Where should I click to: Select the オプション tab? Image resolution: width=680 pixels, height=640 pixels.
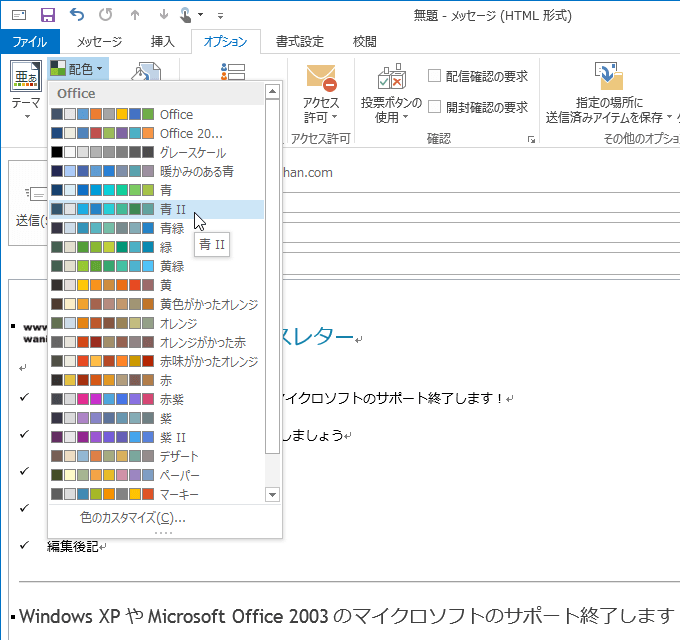click(226, 42)
